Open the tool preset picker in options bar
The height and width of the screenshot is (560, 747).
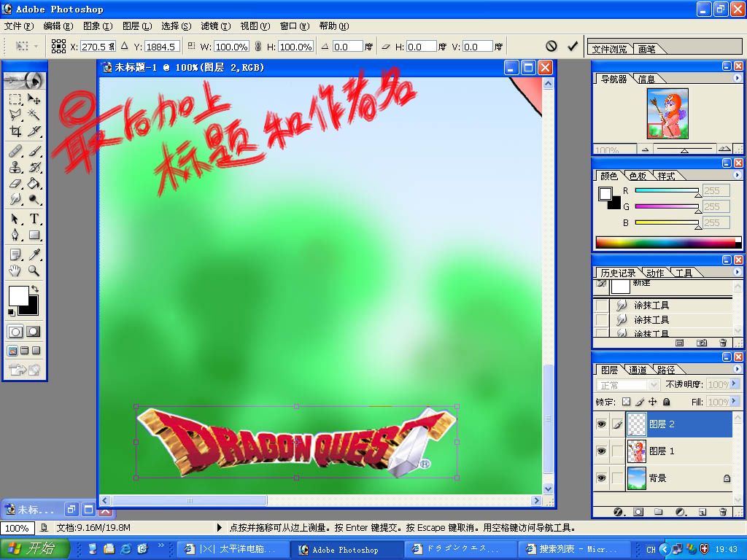[27, 46]
